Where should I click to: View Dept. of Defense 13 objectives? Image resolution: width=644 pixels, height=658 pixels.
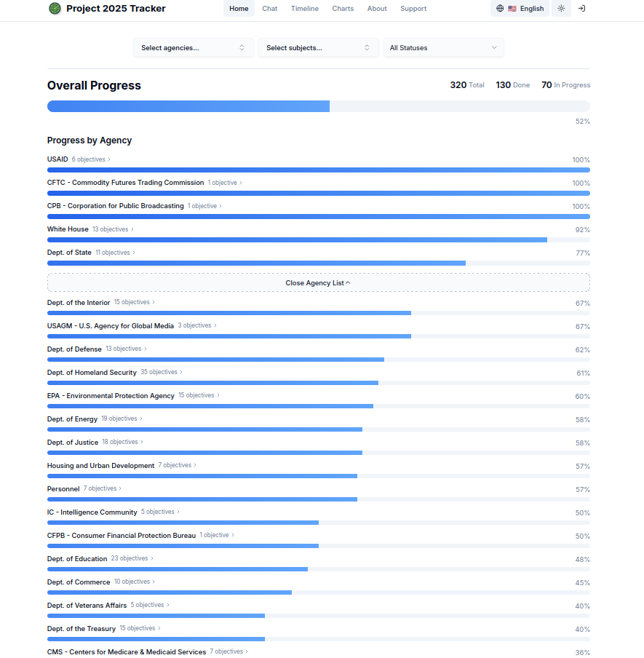tap(127, 349)
